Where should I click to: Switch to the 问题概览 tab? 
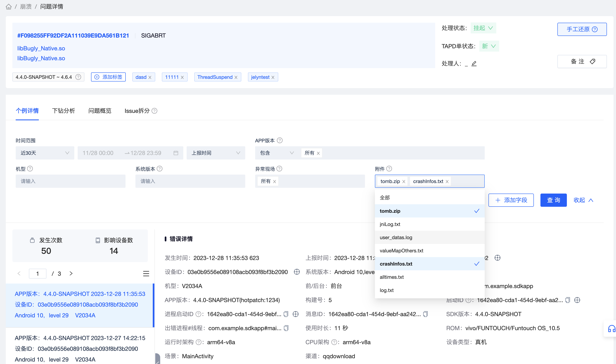click(x=100, y=111)
